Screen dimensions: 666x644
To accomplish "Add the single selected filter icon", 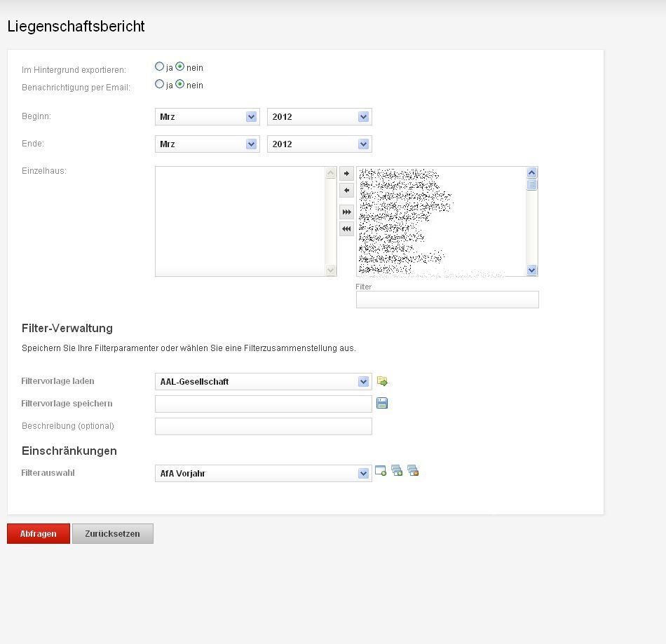I will pos(381,471).
